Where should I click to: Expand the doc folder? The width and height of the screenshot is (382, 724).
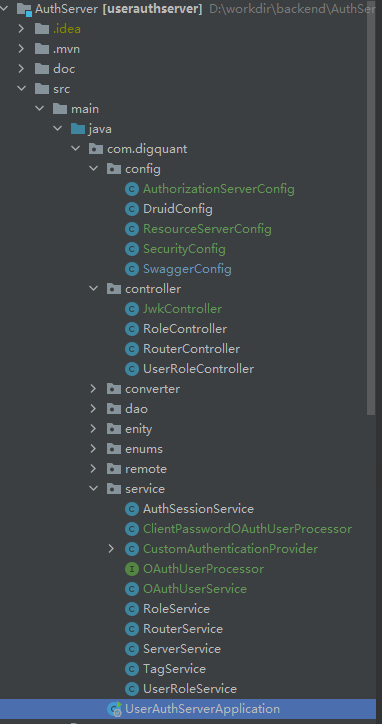(21, 69)
